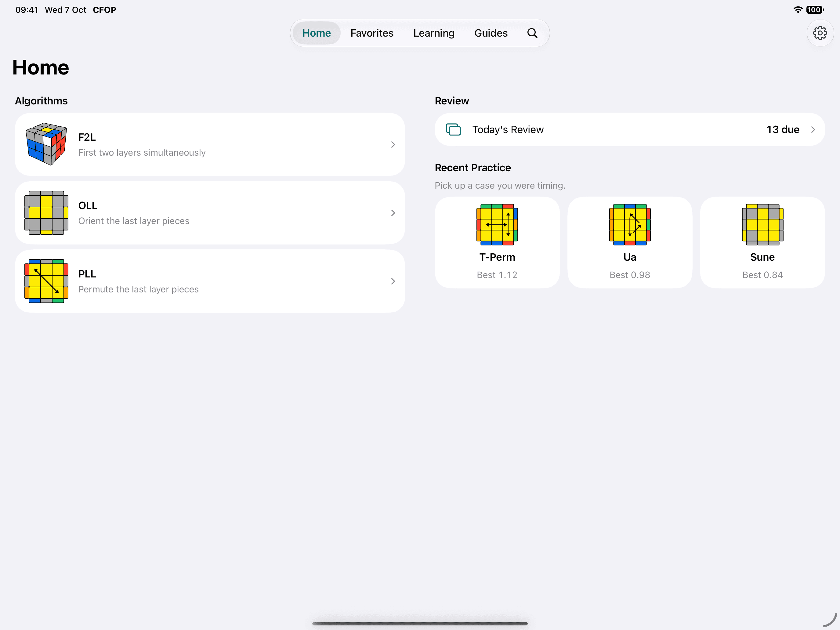The image size is (840, 630).
Task: Tap the F2L cube thumbnail
Action: [x=46, y=144]
